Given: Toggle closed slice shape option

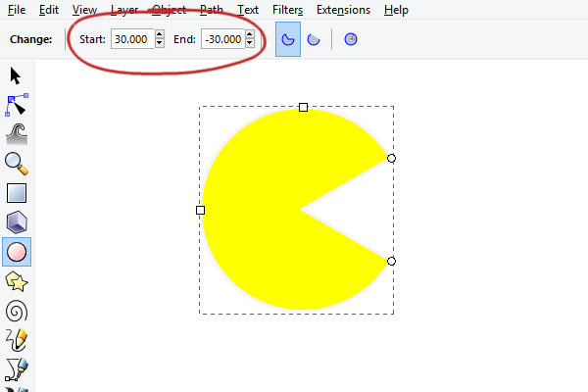Looking at the screenshot, I should 288,39.
